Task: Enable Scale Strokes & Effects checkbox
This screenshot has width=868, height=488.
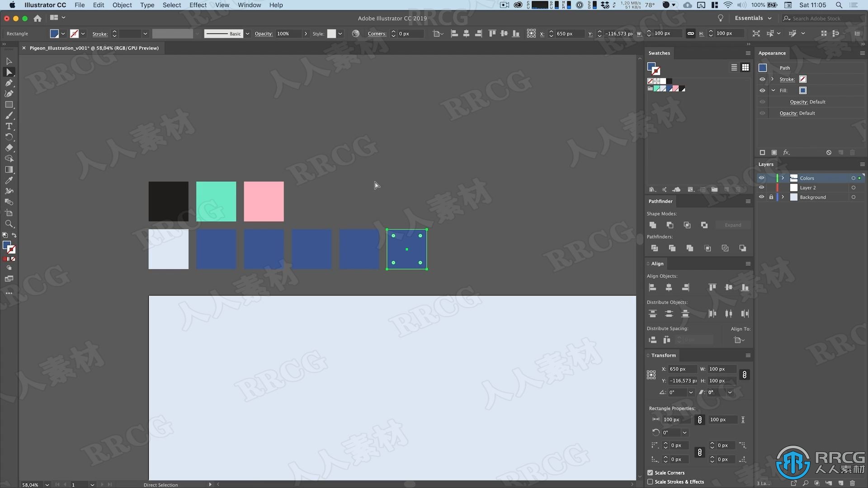Action: coord(650,482)
